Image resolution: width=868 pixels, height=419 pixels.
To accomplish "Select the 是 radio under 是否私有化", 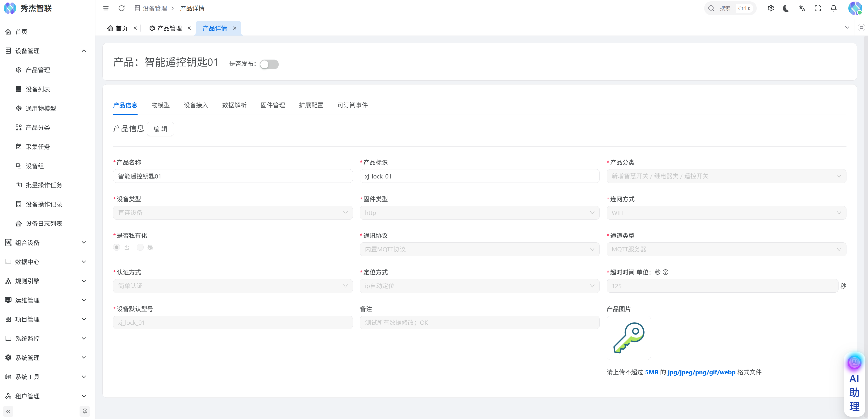I will (x=140, y=247).
